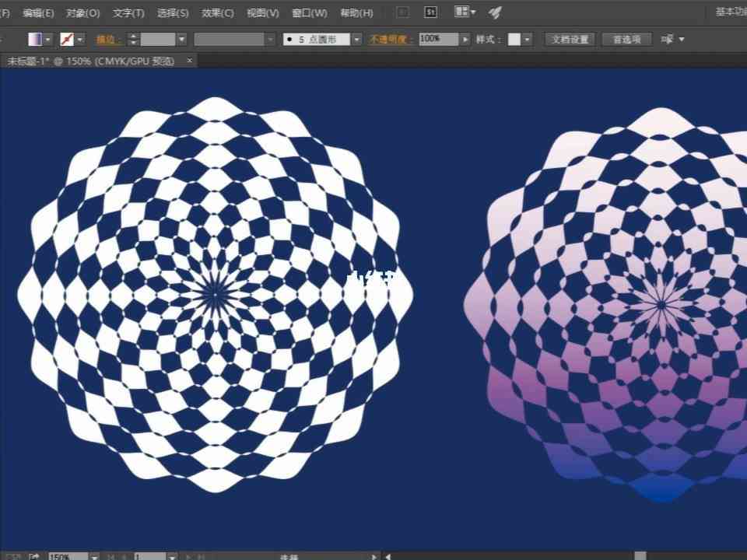
Task: Adjust the stroke weight stepper arrows
Action: pyautogui.click(x=133, y=39)
